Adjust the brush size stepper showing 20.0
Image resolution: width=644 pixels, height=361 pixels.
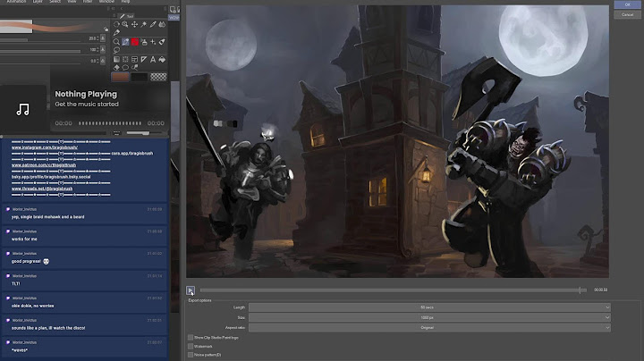point(97,38)
